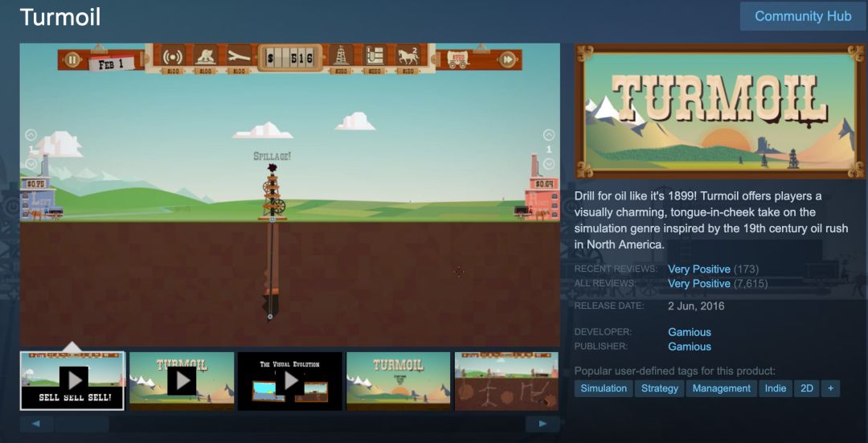Select the pipe silo icon in game toolbar
868x443 pixels.
pos(375,56)
